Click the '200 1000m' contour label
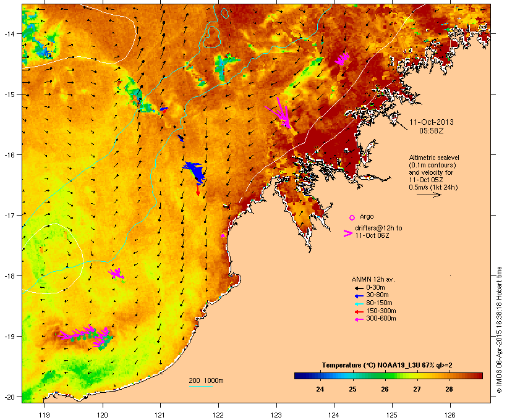 pos(206,380)
